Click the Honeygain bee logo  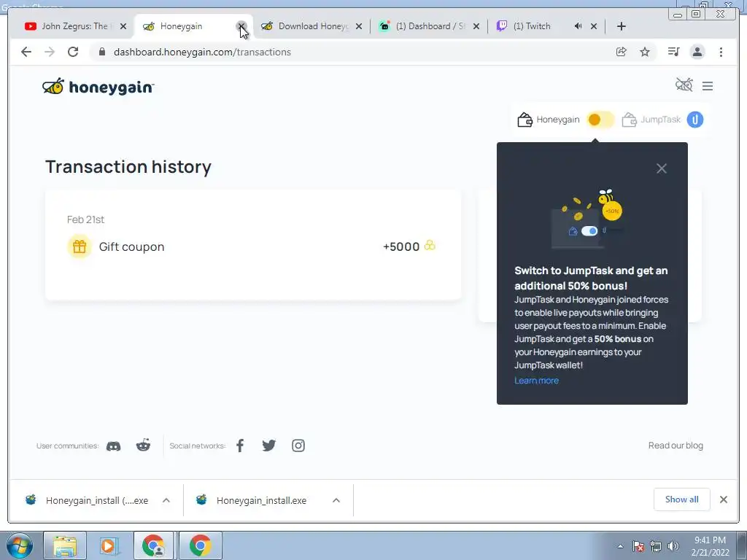pyautogui.click(x=98, y=87)
